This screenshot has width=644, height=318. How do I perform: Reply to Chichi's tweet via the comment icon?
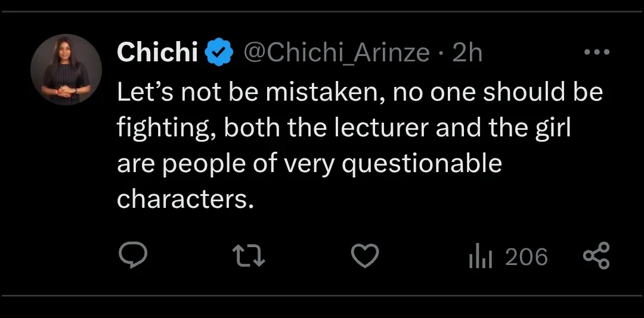coord(133,256)
